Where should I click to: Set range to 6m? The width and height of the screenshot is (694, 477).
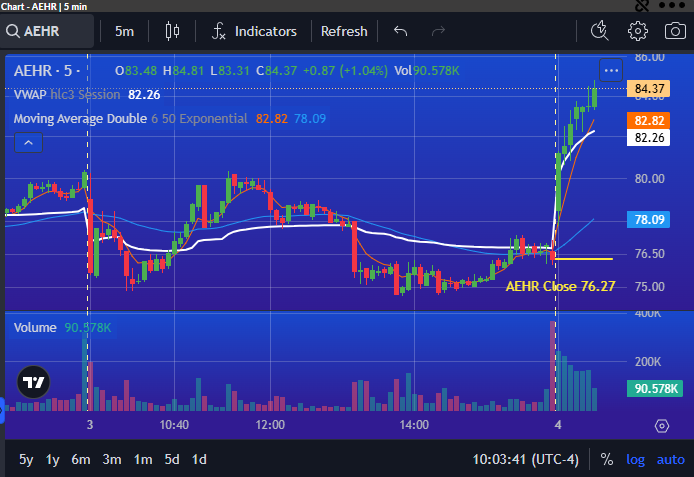coord(81,459)
